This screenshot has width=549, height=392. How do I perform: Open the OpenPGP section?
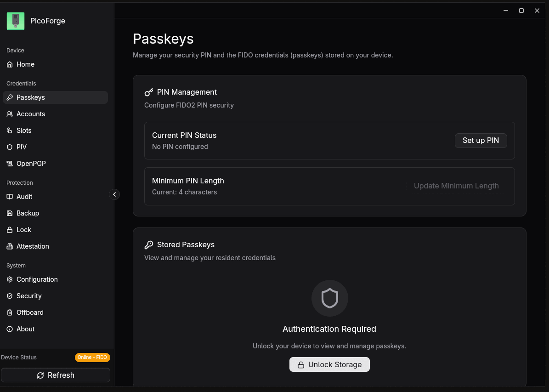pos(55,164)
